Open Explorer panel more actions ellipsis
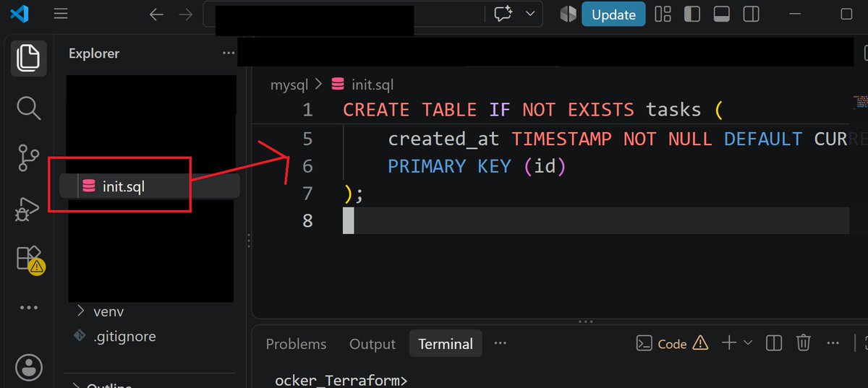 (229, 53)
